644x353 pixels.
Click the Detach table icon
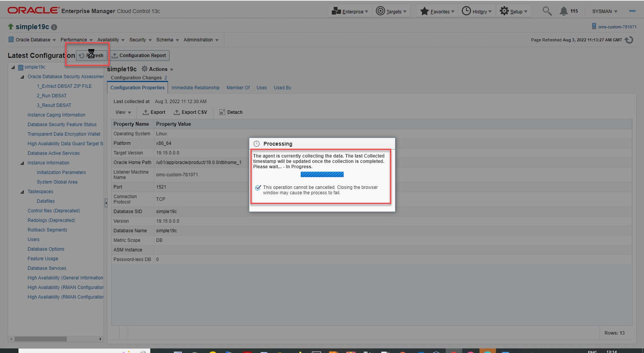[222, 112]
